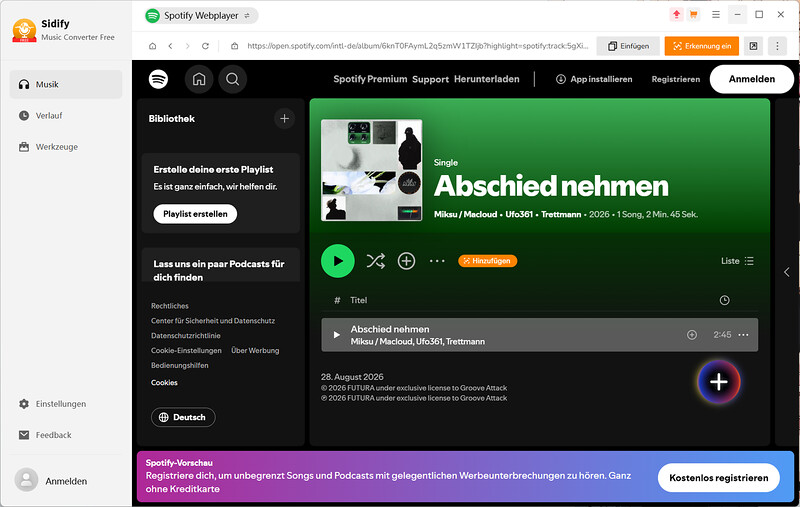Image resolution: width=800 pixels, height=507 pixels.
Task: Click the pop-out window icon
Action: pos(753,46)
